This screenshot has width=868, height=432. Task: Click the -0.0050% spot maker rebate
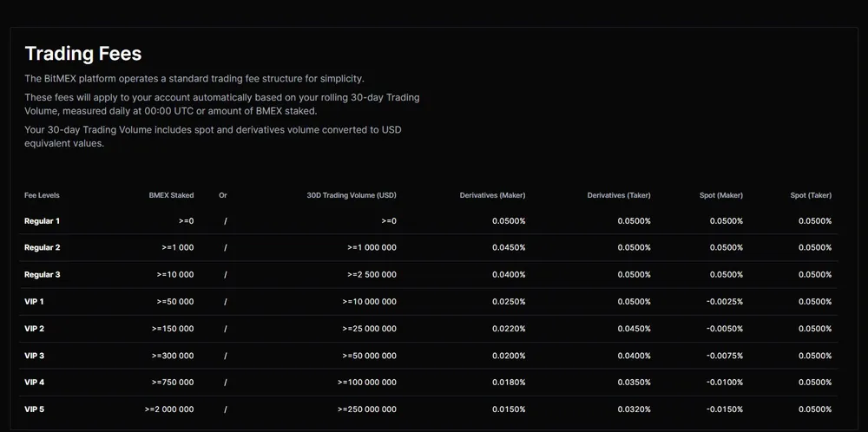pyautogui.click(x=725, y=329)
